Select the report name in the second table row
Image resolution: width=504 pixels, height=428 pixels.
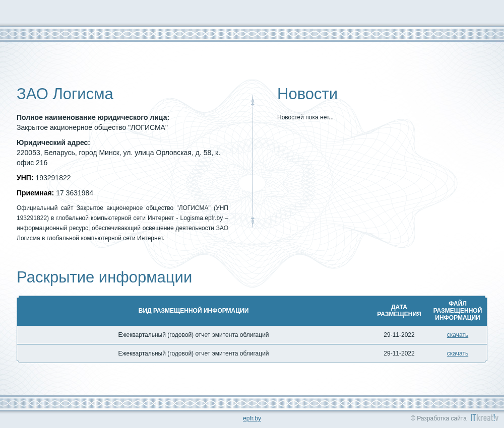pos(194,353)
